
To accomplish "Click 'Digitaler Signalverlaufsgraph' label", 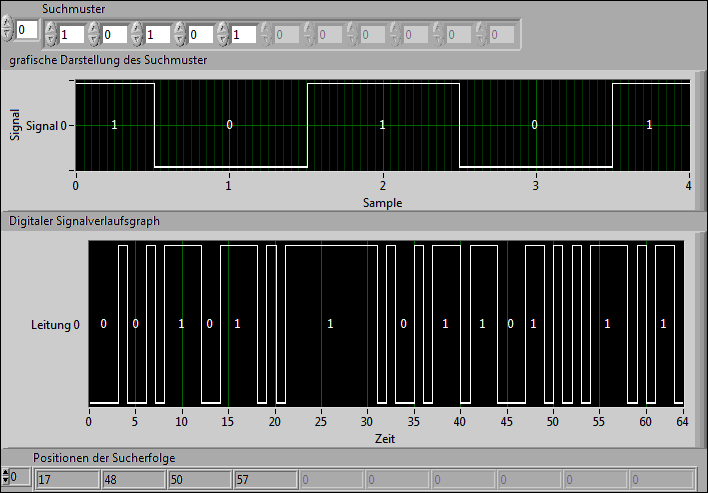I will point(84,221).
